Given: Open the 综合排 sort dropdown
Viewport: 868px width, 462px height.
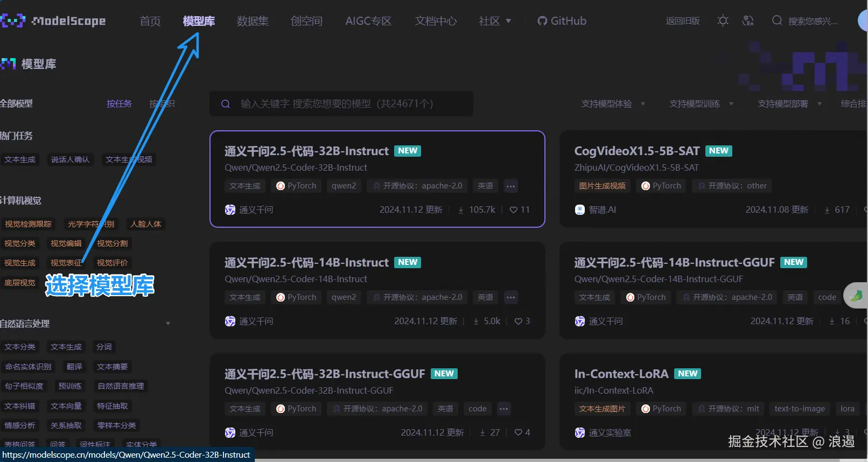Looking at the screenshot, I should (x=854, y=103).
